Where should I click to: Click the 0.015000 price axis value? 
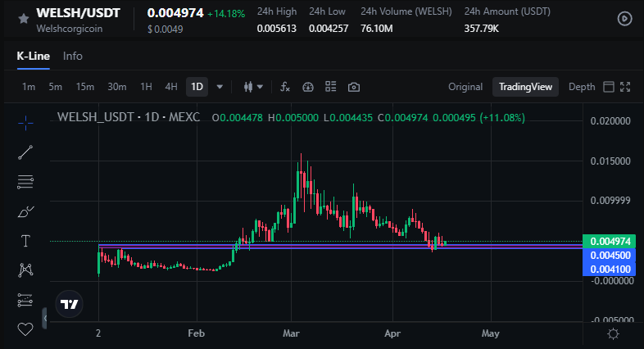(610, 161)
